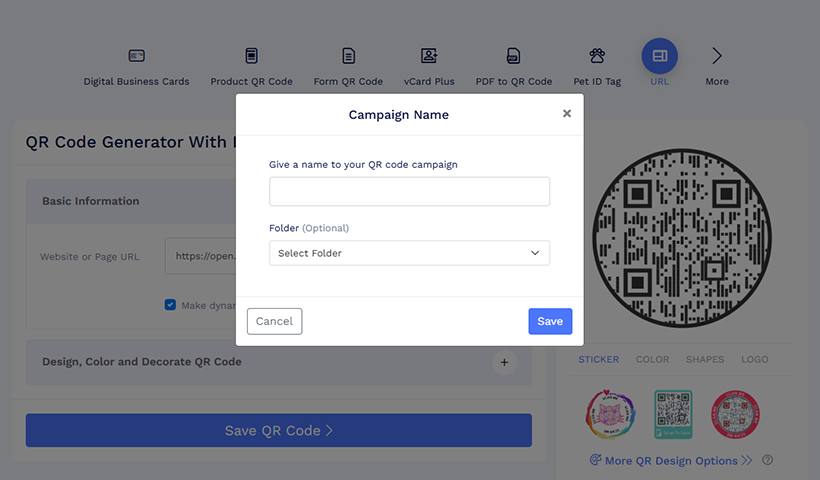This screenshot has width=820, height=480.
Task: Select the URL QR code type
Action: tap(659, 58)
